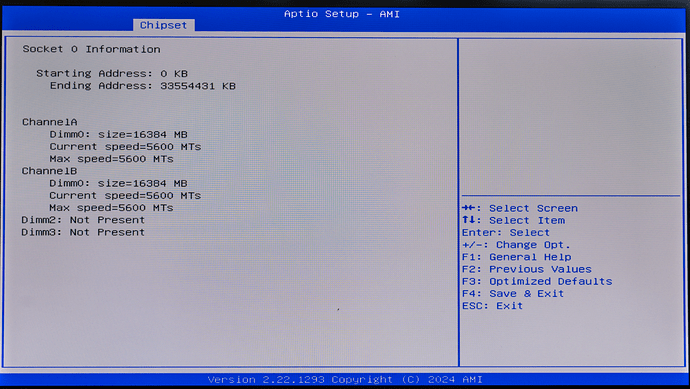Click ChannelA Dimm0: size=16384 MB
Viewport: 690px width, 389px height.
tap(118, 134)
